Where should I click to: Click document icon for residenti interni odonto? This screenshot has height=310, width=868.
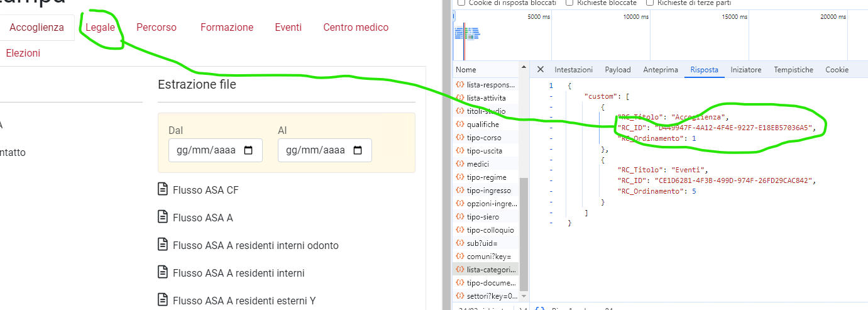tap(163, 245)
